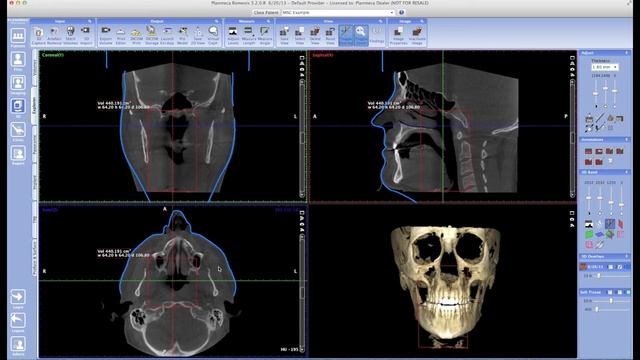Click the Clear Patient button

coord(266,13)
